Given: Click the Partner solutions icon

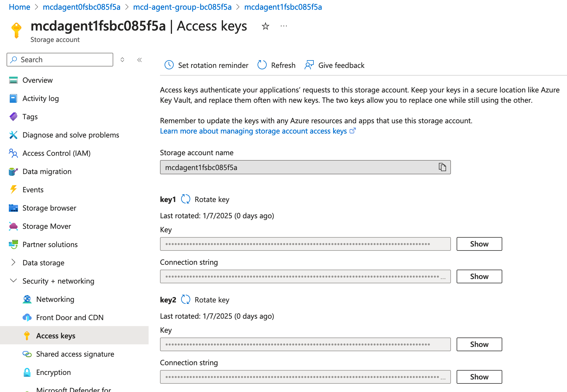Looking at the screenshot, I should [x=13, y=245].
